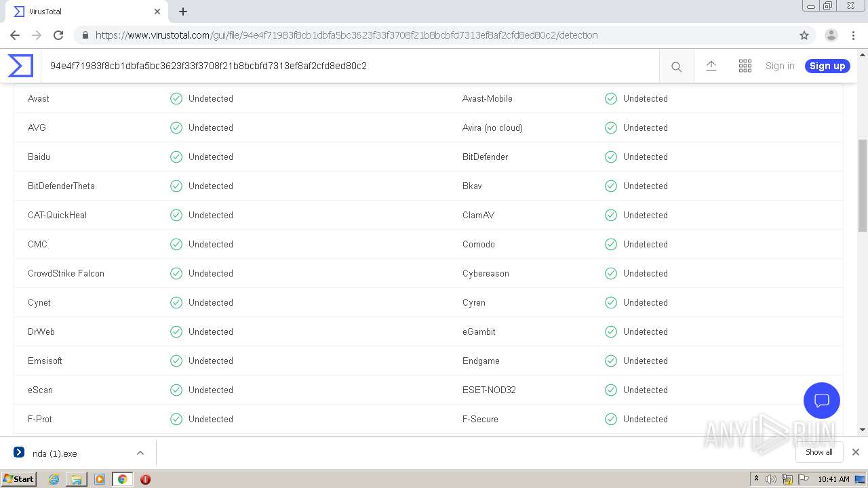Screen dimensions: 868x488
Task: Click the Endgame engine name
Action: (481, 361)
